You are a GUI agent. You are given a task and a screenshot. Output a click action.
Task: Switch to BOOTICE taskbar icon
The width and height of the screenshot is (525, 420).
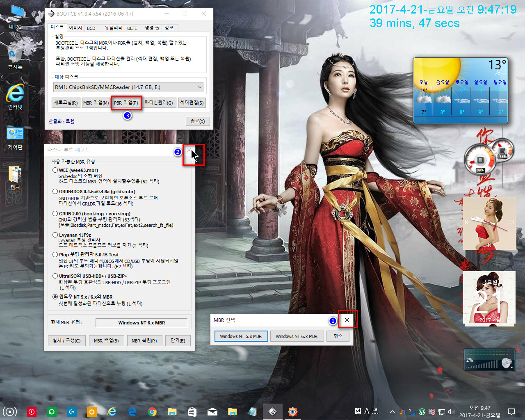coord(273,411)
